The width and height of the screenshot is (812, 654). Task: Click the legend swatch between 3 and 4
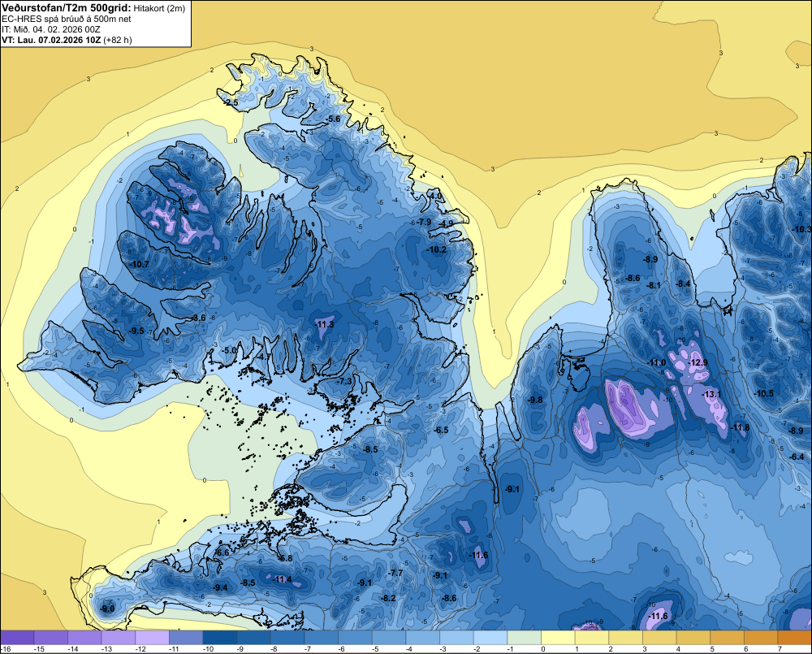659,637
